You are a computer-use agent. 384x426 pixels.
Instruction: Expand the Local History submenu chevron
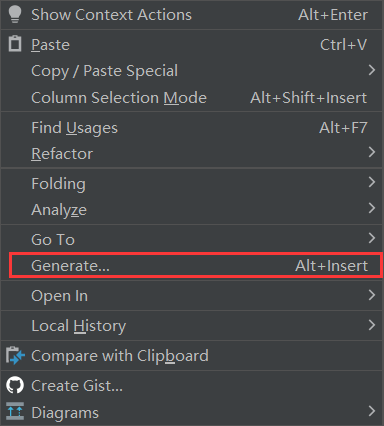click(372, 325)
